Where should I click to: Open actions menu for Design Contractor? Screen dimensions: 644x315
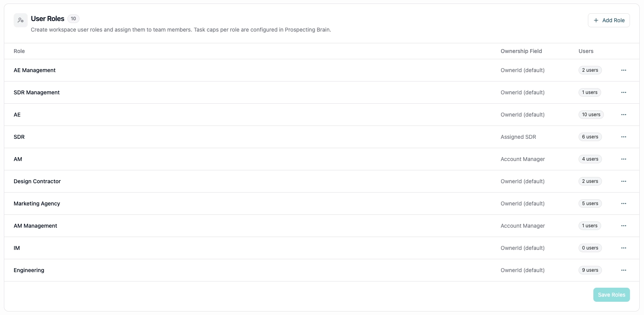point(623,181)
